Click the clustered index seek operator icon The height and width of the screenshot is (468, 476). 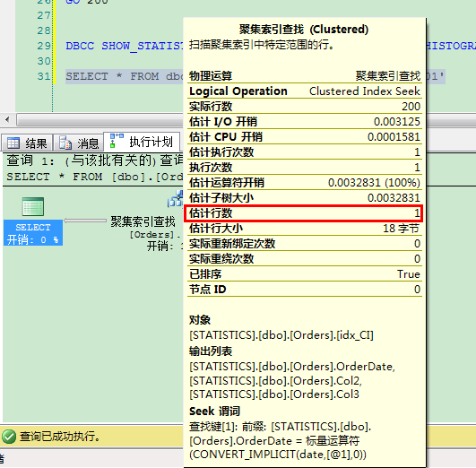click(x=176, y=199)
